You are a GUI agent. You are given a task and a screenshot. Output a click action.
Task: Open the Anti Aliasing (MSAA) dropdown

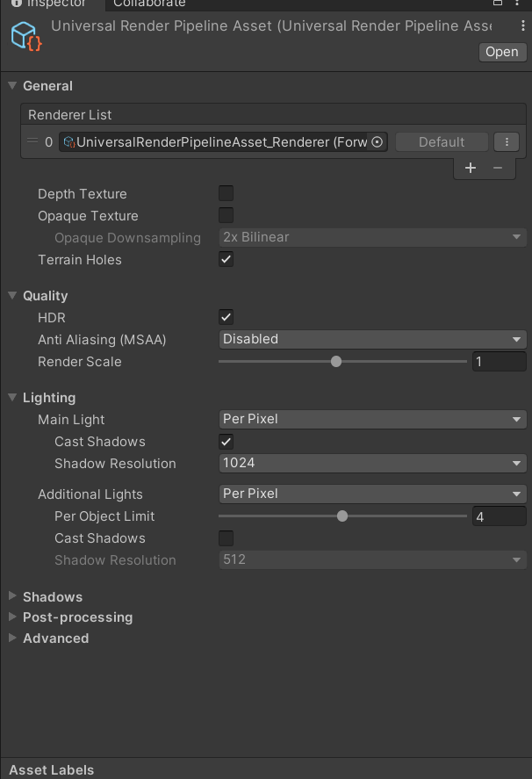pyautogui.click(x=372, y=339)
